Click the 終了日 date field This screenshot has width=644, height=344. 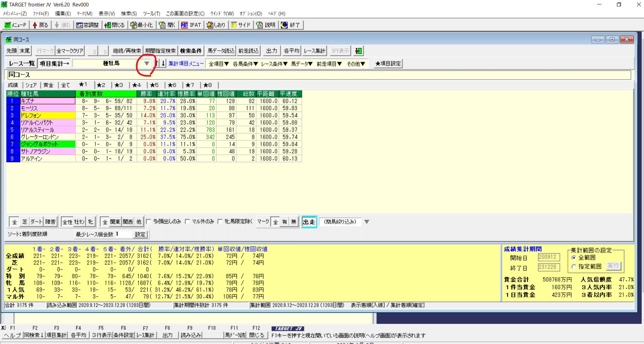[x=549, y=267]
